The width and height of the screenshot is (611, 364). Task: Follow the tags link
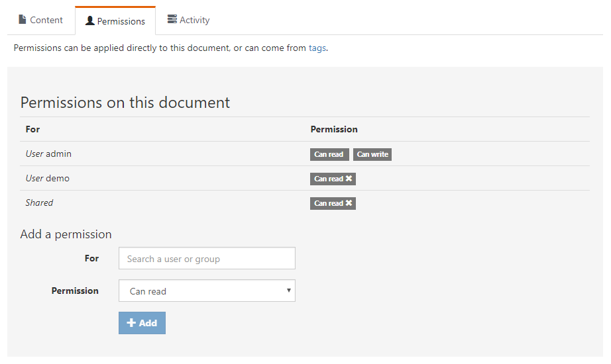pyautogui.click(x=317, y=48)
